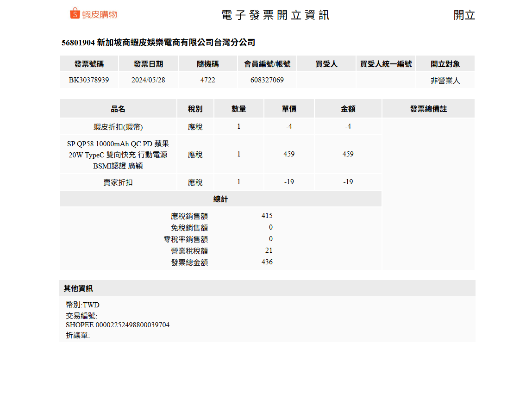Select the SHOPEE transaction number text

tap(118, 325)
